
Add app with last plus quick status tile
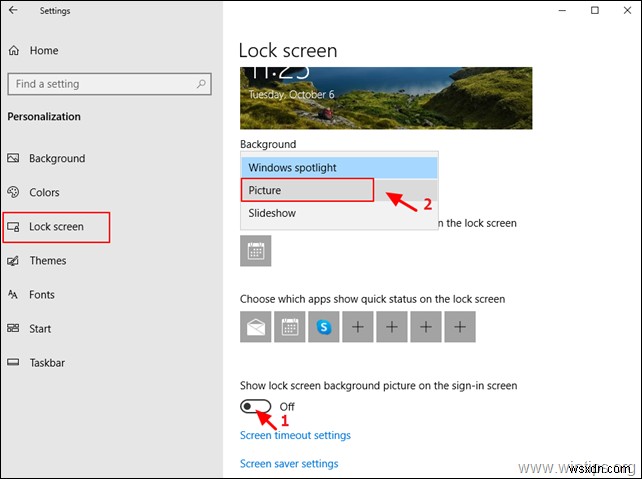[x=460, y=327]
